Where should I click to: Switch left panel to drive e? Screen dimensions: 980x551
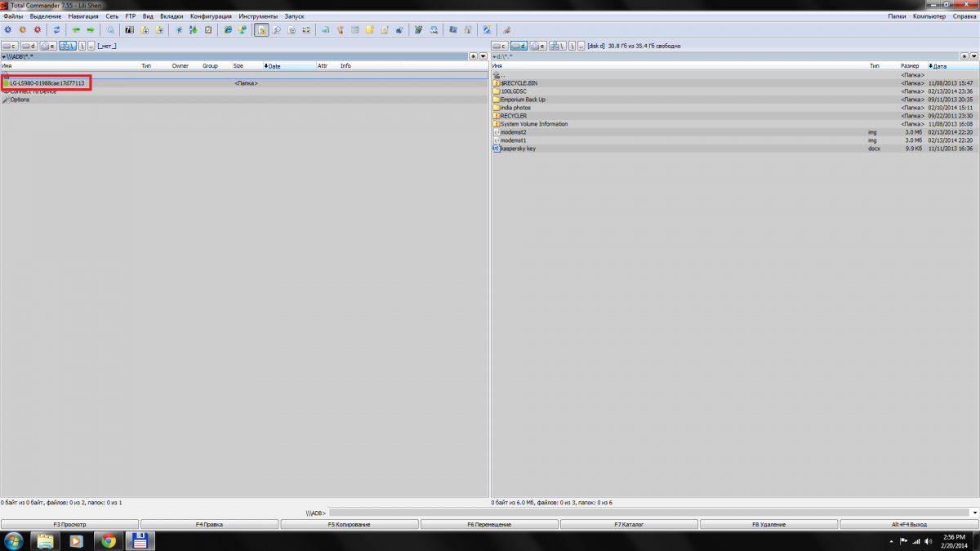(x=48, y=46)
